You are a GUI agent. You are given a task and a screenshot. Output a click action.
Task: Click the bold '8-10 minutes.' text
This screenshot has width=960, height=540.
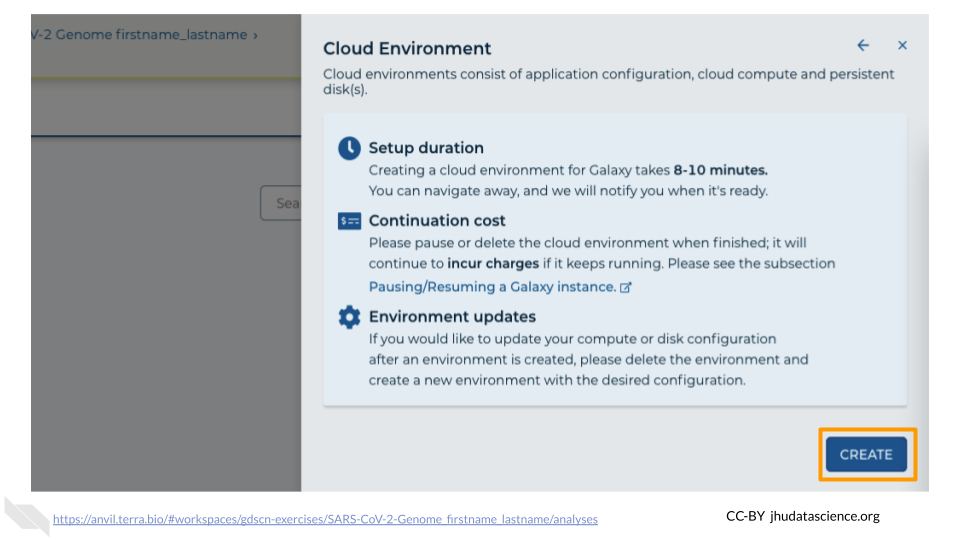tap(721, 170)
